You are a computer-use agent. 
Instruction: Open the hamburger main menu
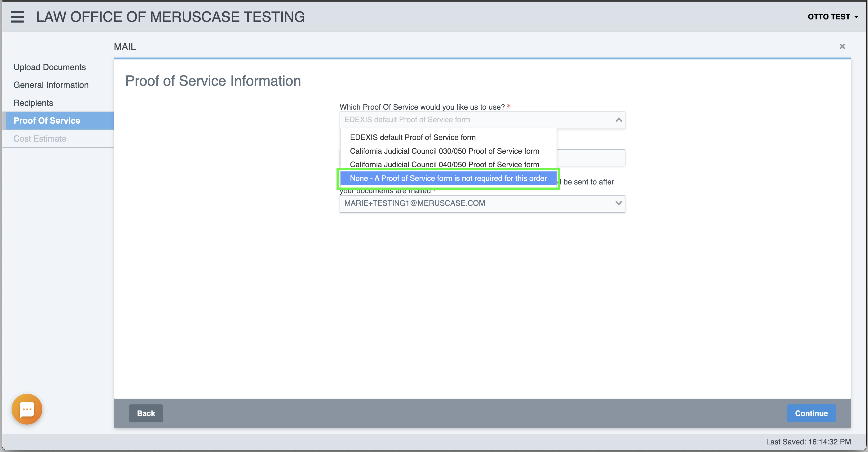tap(17, 17)
